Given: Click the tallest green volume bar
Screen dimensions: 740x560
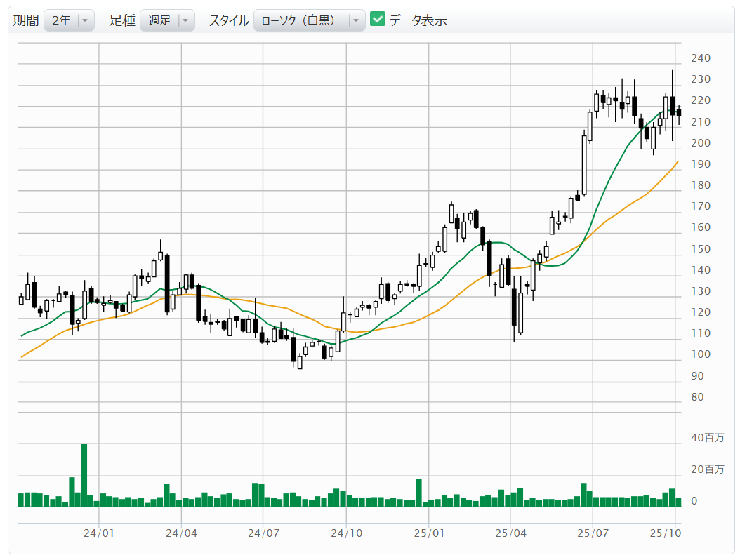Looking at the screenshot, I should (x=84, y=474).
